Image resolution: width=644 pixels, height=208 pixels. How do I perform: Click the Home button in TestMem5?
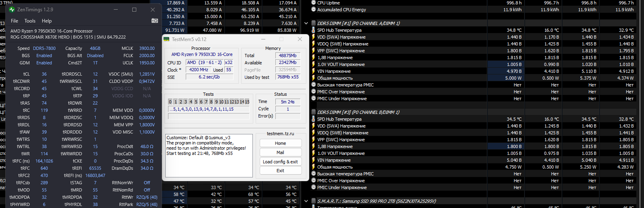(281, 143)
